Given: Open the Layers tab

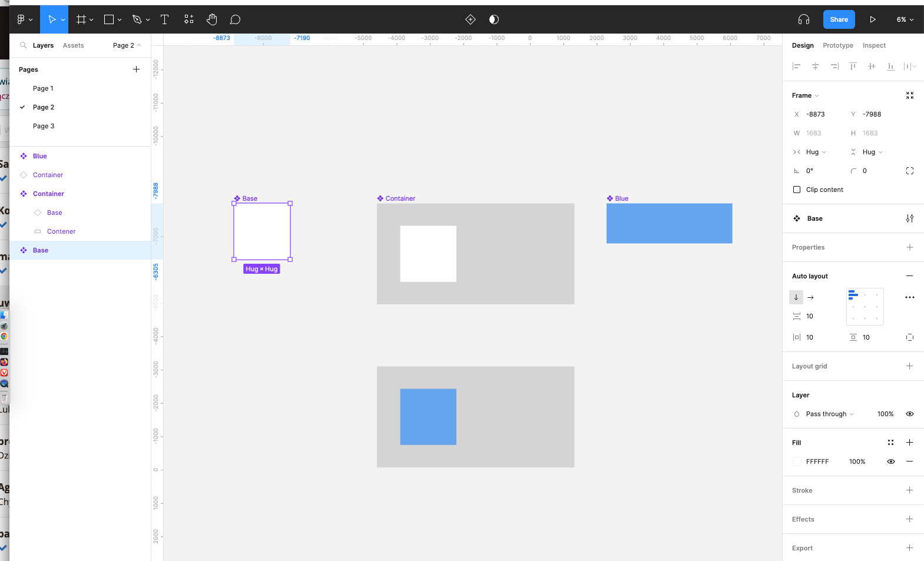Looking at the screenshot, I should [x=43, y=45].
